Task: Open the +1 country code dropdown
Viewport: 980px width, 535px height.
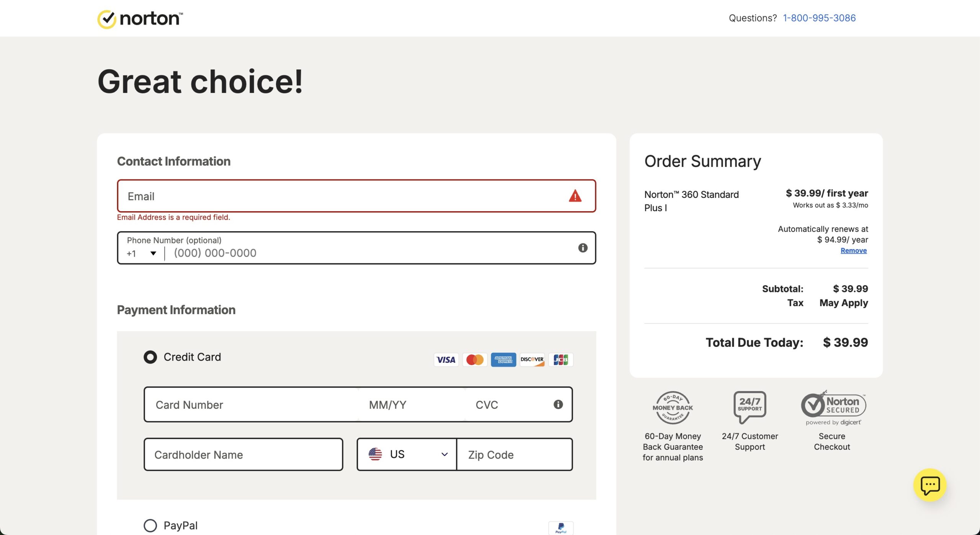Action: [142, 253]
